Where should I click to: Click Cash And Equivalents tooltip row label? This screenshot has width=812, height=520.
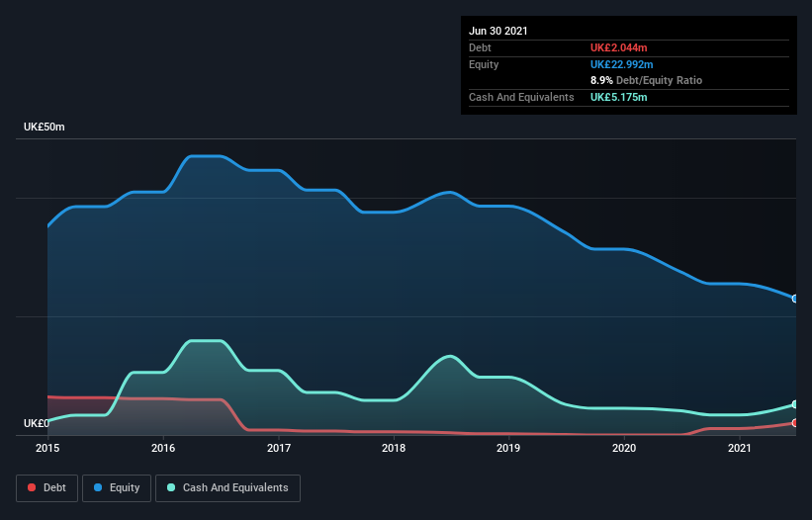pos(521,97)
